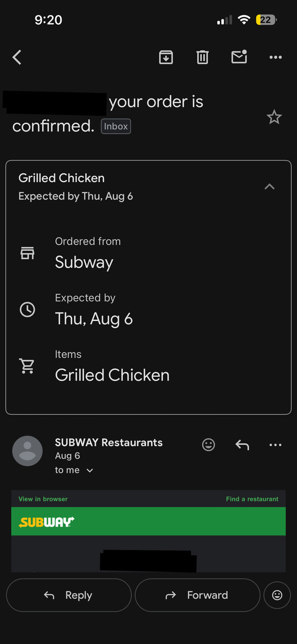The image size is (297, 644).
Task: Tap the store icon beside Ordered from
Action: [27, 253]
